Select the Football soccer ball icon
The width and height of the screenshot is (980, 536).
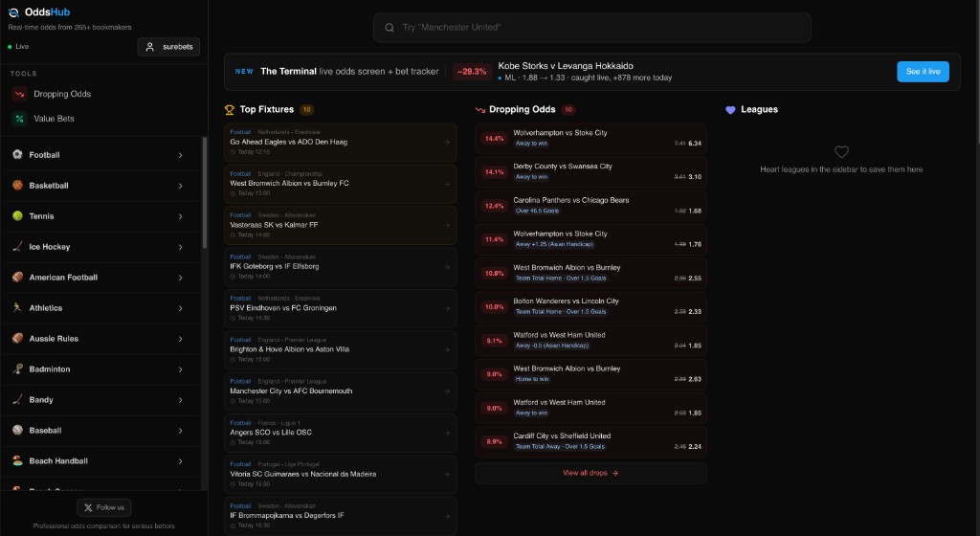coord(17,154)
